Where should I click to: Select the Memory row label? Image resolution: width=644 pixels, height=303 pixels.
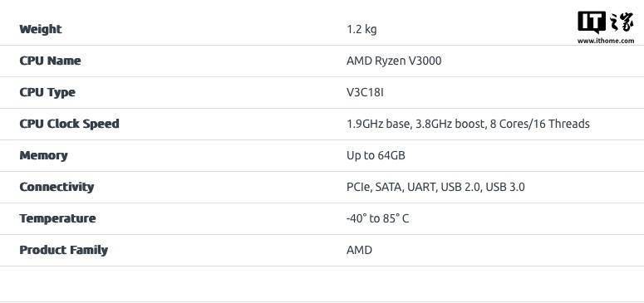click(43, 155)
